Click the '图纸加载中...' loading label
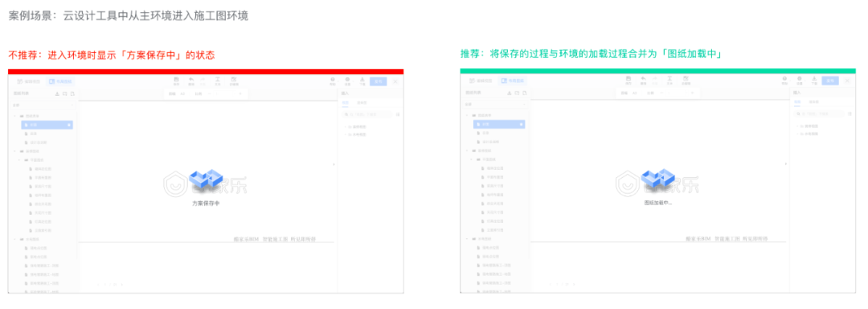The height and width of the screenshot is (309, 868). (x=658, y=204)
